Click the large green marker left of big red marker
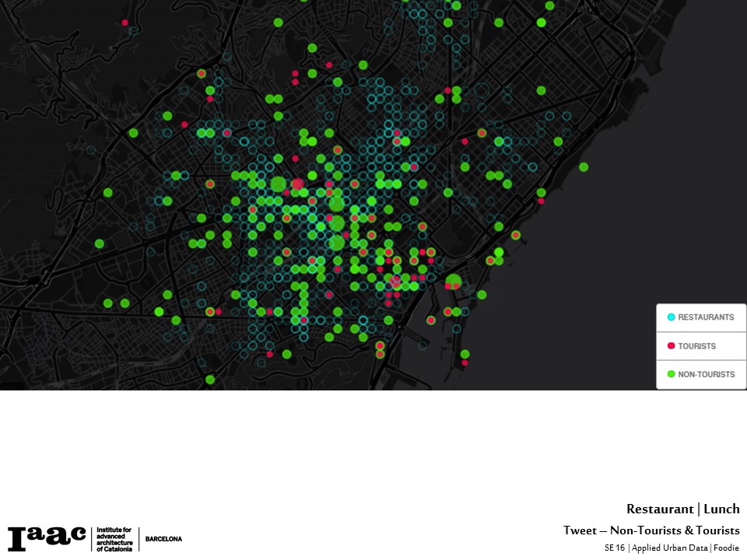The height and width of the screenshot is (560, 747). (x=278, y=184)
